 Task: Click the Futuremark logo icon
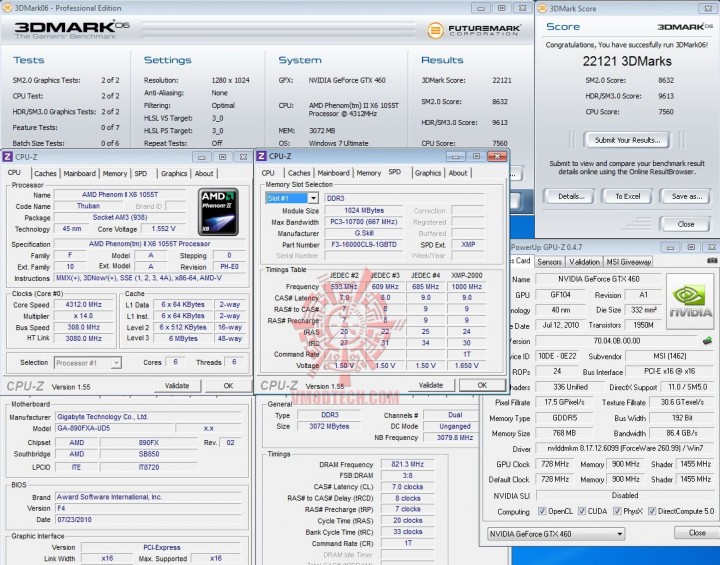click(435, 30)
